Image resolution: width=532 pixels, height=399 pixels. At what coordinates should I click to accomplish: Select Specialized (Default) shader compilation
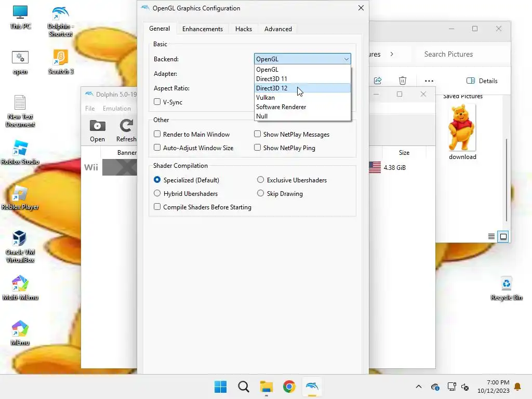click(x=157, y=179)
